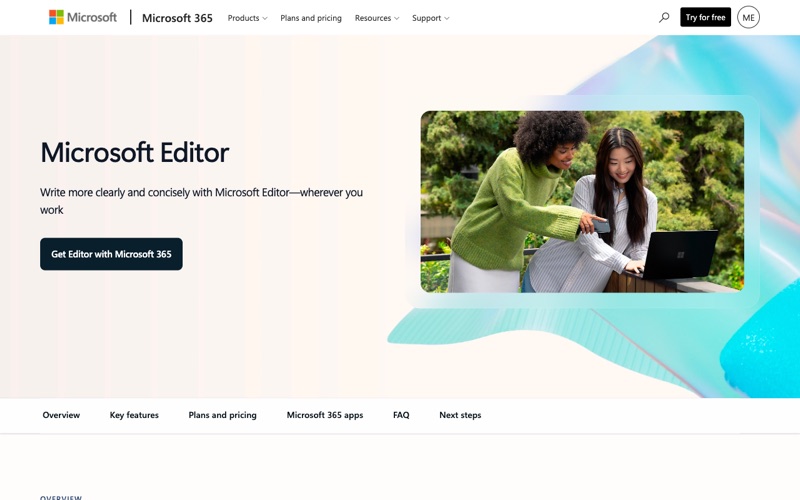Click the Microsoft logo
This screenshot has height=500, width=800.
coord(83,17)
